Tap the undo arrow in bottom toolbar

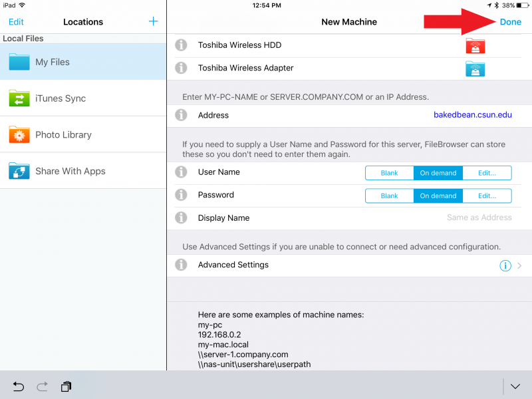19,386
